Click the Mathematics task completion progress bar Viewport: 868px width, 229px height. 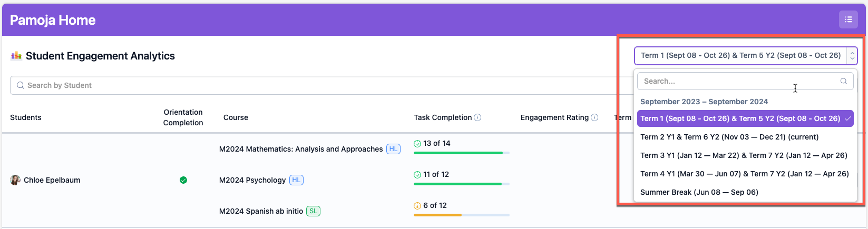[461, 153]
